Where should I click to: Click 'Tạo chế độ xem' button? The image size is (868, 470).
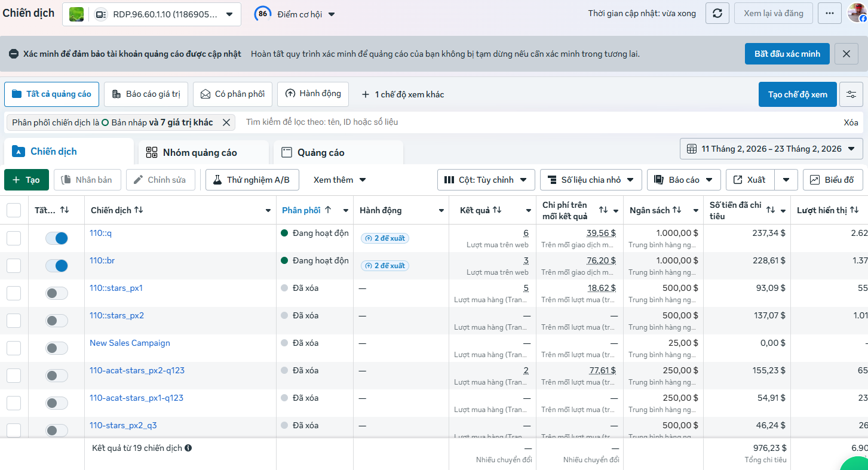(798, 94)
